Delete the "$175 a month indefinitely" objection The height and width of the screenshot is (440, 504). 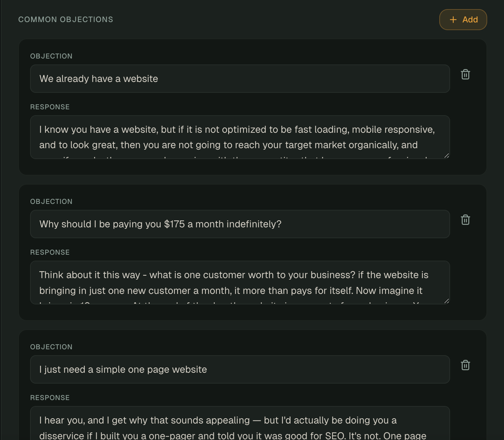pyautogui.click(x=465, y=220)
